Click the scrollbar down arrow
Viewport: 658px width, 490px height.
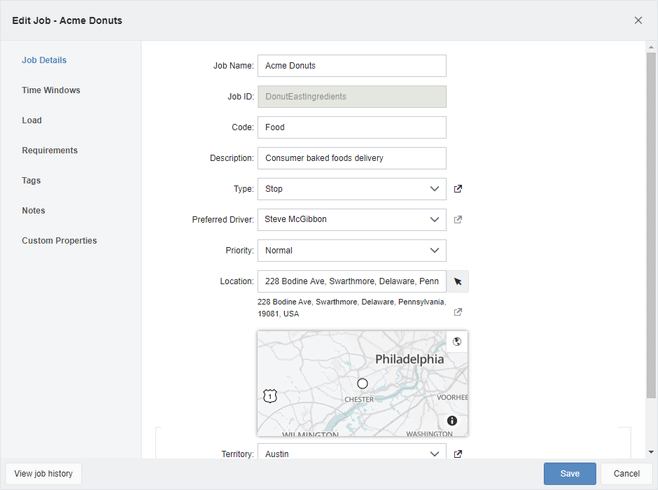651,452
